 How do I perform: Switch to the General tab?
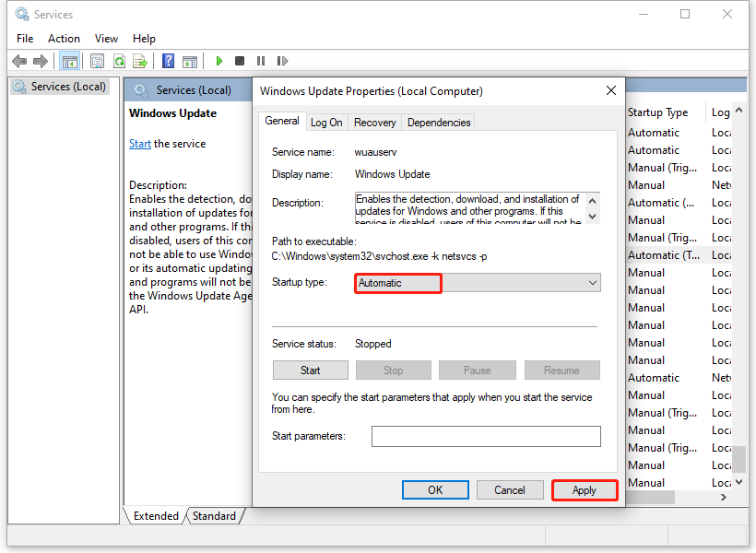[x=282, y=121]
